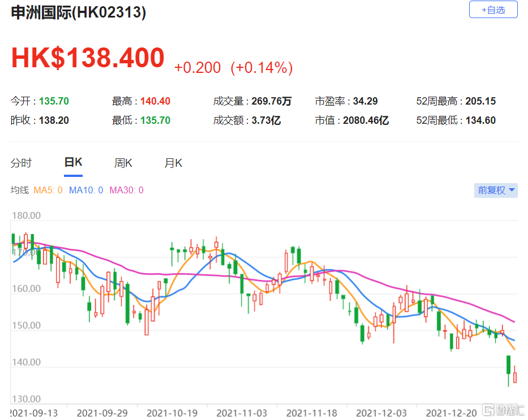Click the 今开 value 135.70

(x=54, y=101)
